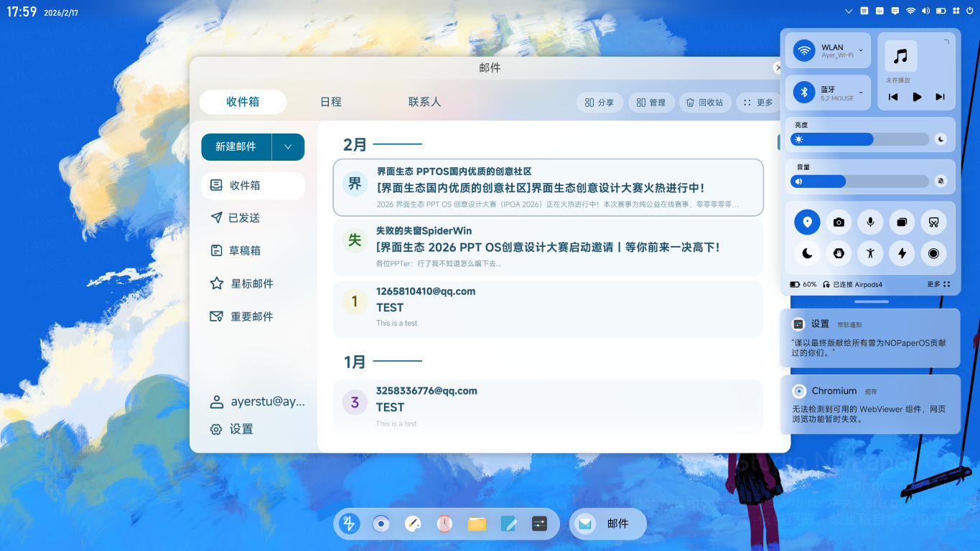Expand the 更多 menu in the mail toolbar
Screen dimensions: 980x551
tap(759, 103)
